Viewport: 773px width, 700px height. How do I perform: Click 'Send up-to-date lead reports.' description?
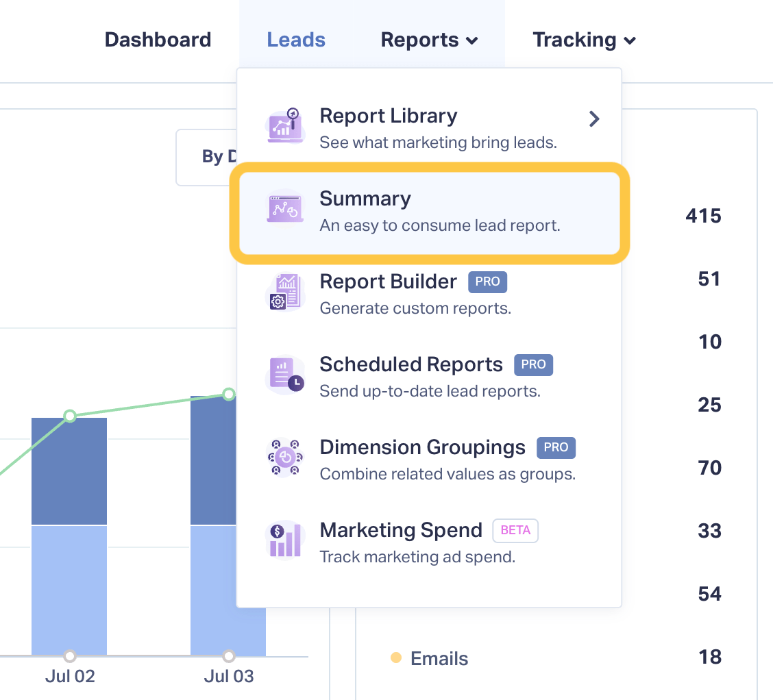[430, 391]
